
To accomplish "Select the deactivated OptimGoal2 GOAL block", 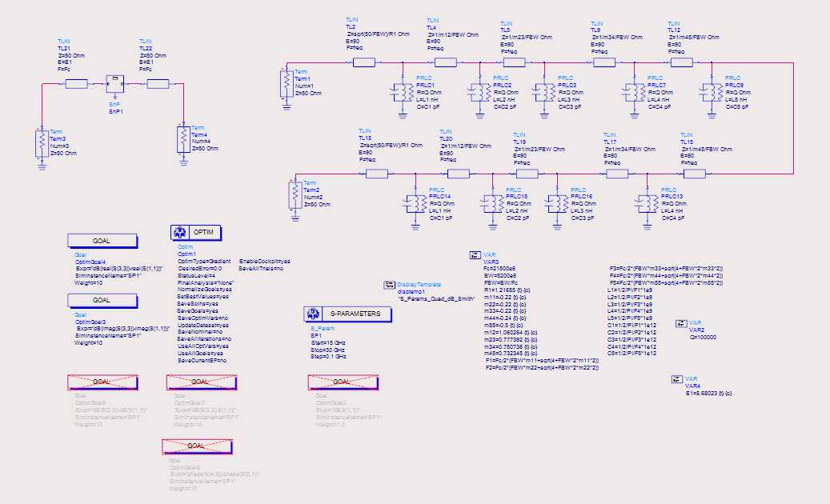I will coord(343,382).
